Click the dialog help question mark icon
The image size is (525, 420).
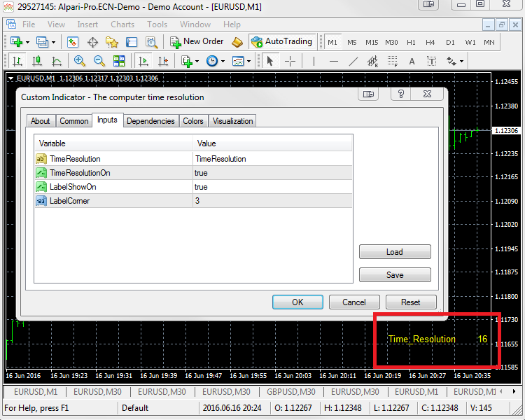pyautogui.click(x=402, y=94)
